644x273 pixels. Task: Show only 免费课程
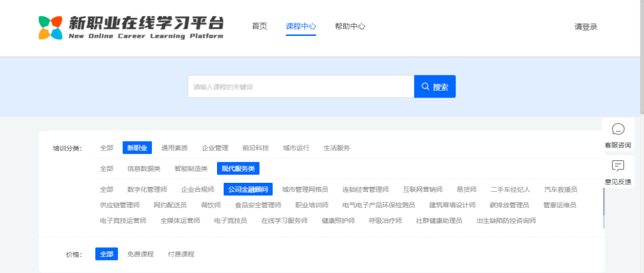pos(141,254)
